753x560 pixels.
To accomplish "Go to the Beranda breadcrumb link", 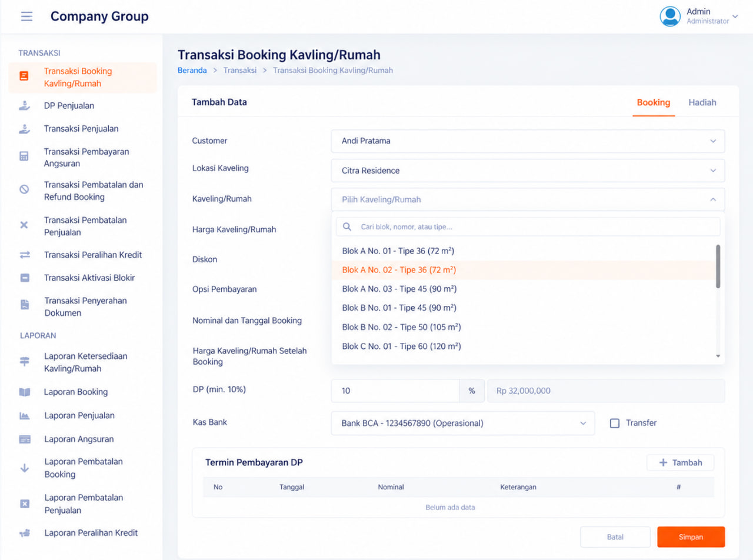I will 192,70.
